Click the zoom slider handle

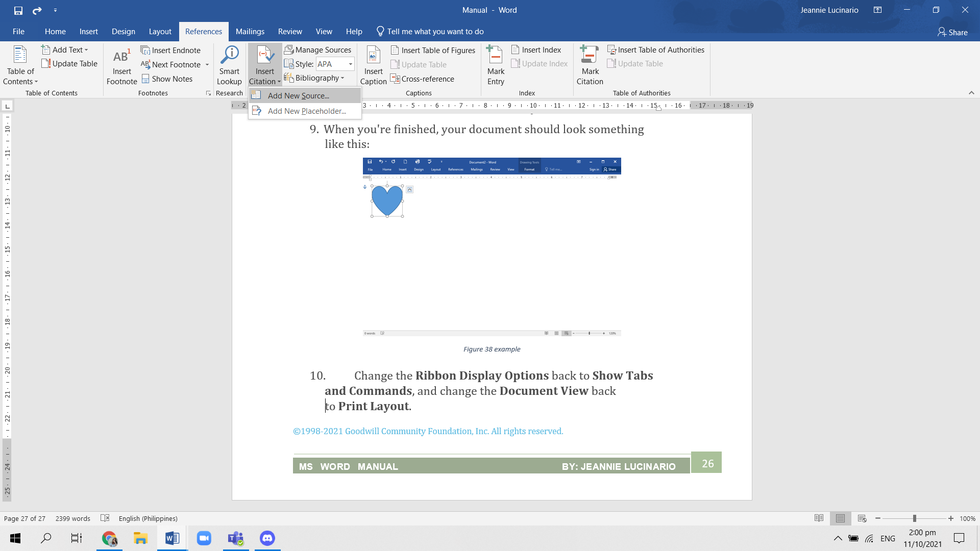(x=915, y=518)
